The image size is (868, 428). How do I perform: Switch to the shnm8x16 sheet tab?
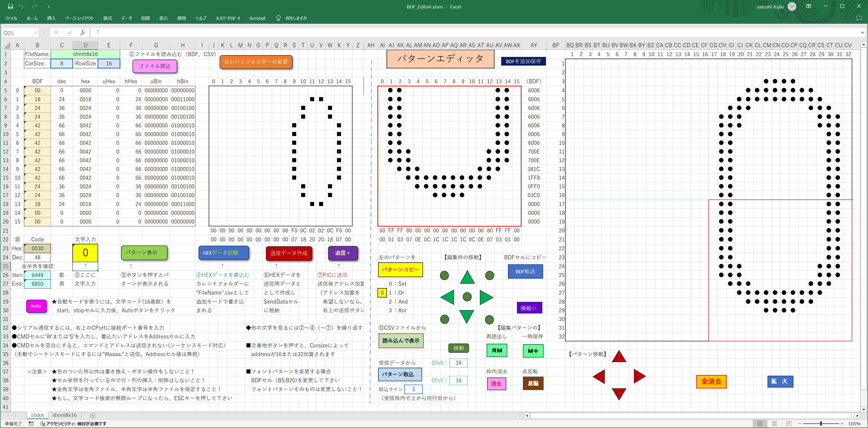point(64,415)
